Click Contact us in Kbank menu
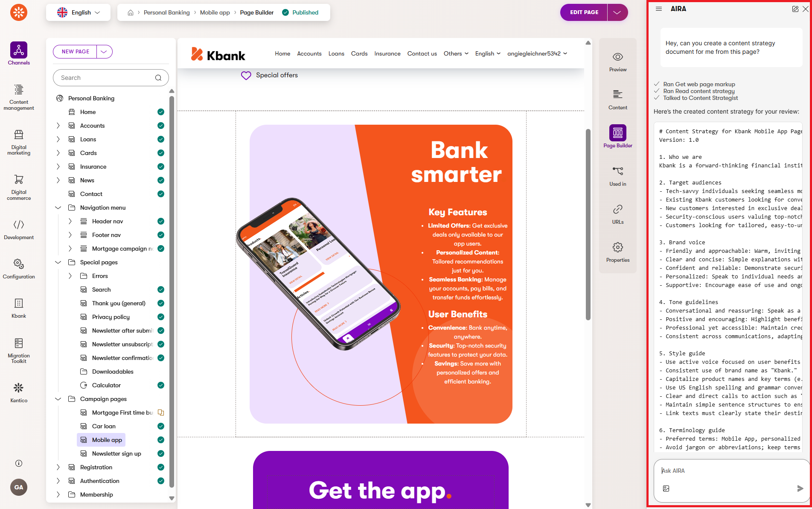Image resolution: width=812 pixels, height=509 pixels. pyautogui.click(x=422, y=53)
